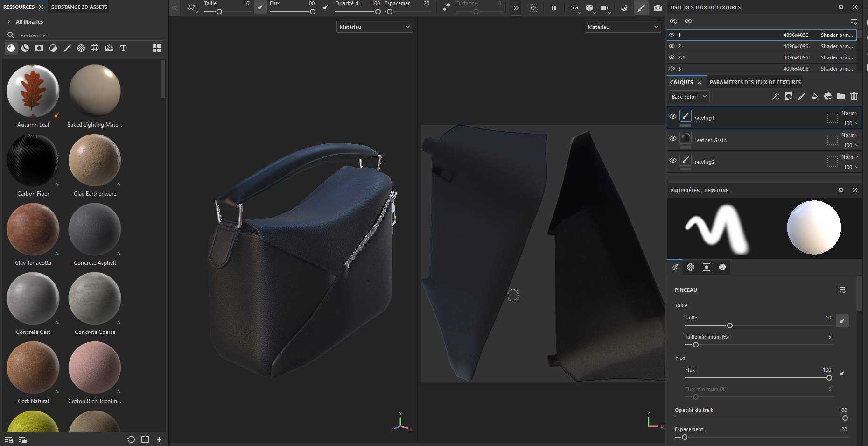This screenshot has width=868, height=446.
Task: Click the refresh icon below assets panel
Action: tap(131, 439)
